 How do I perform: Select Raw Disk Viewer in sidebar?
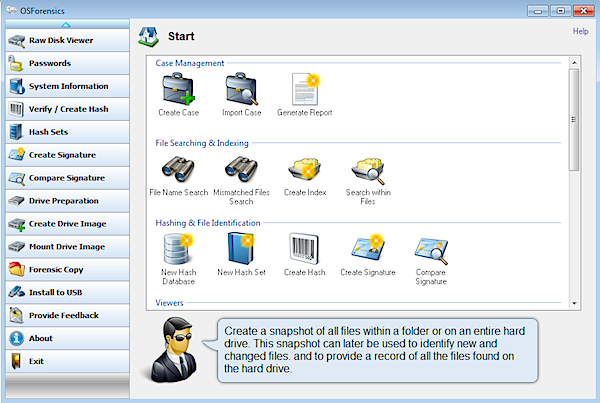click(65, 40)
